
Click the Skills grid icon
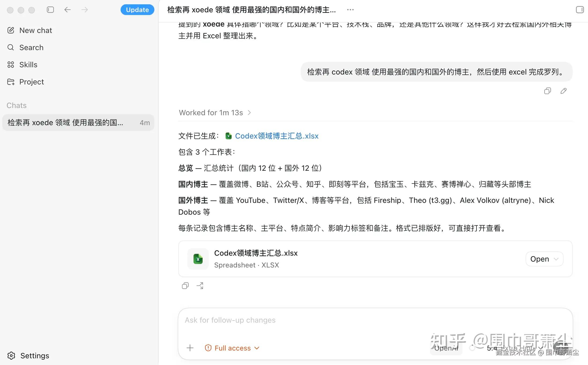click(x=11, y=65)
